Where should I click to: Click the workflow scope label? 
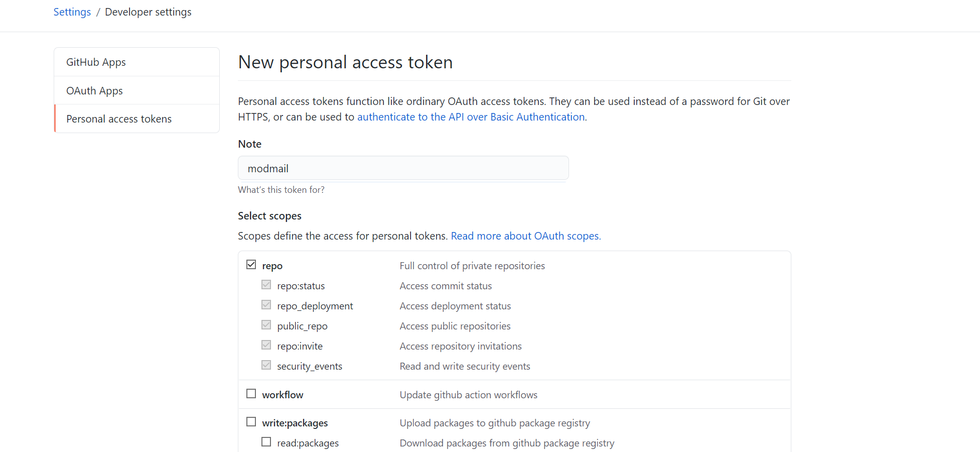[x=283, y=395]
